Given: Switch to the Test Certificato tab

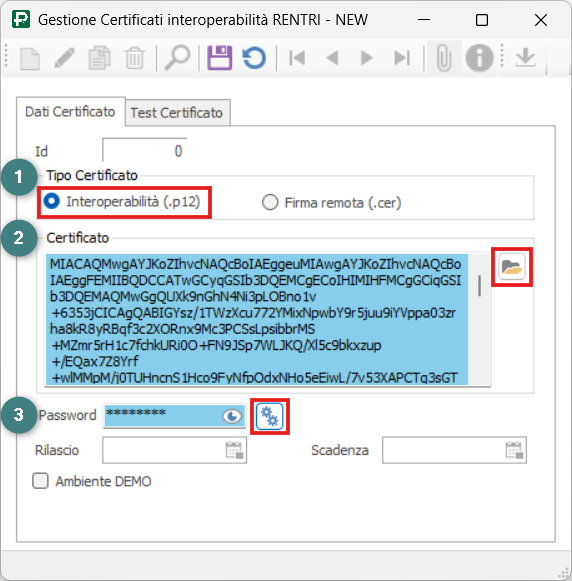Looking at the screenshot, I should (177, 113).
